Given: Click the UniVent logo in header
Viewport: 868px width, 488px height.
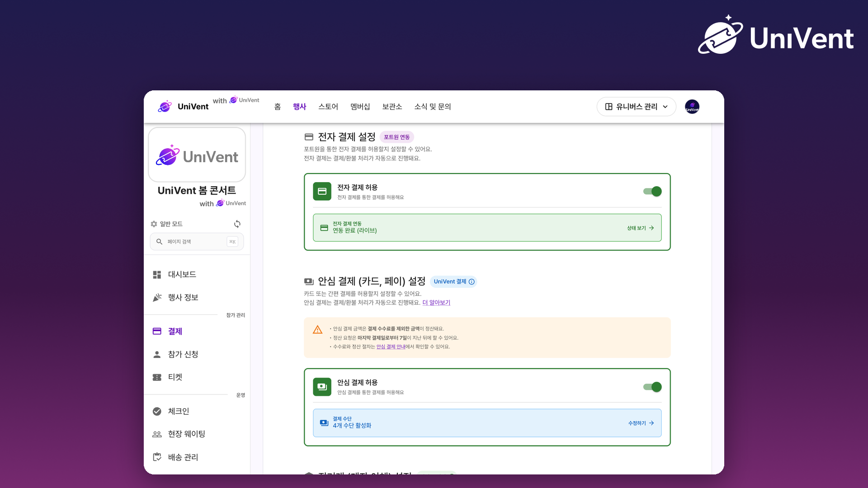Looking at the screenshot, I should point(183,107).
